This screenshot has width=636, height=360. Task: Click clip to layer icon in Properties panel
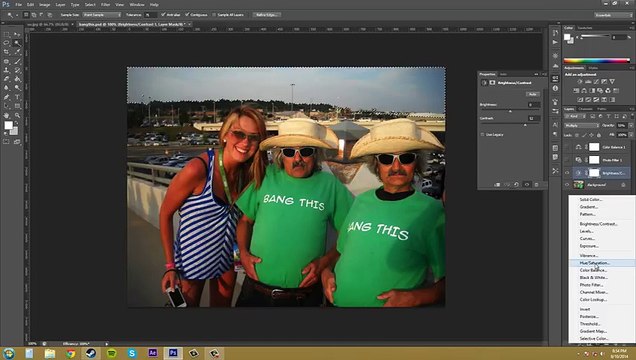(497, 185)
